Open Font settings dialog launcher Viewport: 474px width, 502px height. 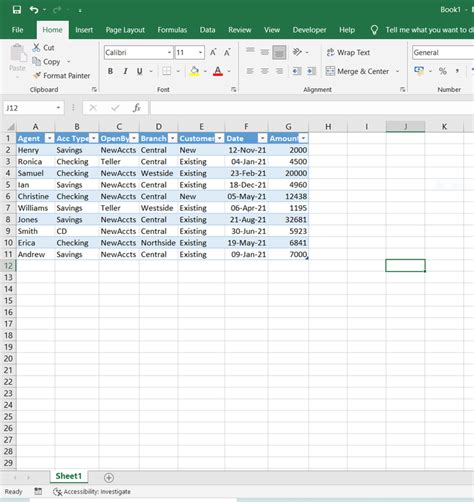coord(234,89)
